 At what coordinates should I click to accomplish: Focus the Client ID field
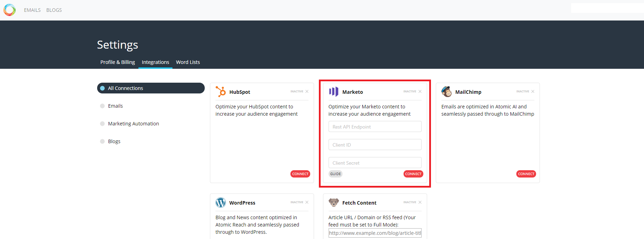click(x=375, y=145)
